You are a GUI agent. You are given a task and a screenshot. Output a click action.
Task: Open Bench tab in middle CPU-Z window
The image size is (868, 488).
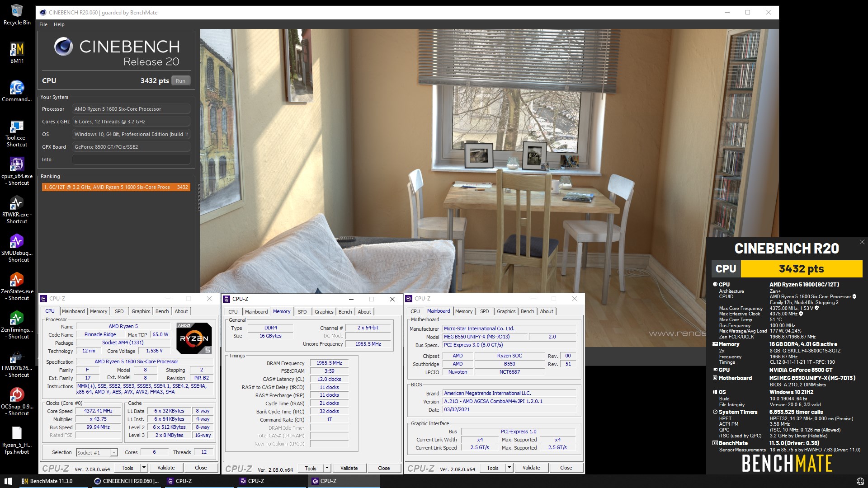click(345, 312)
